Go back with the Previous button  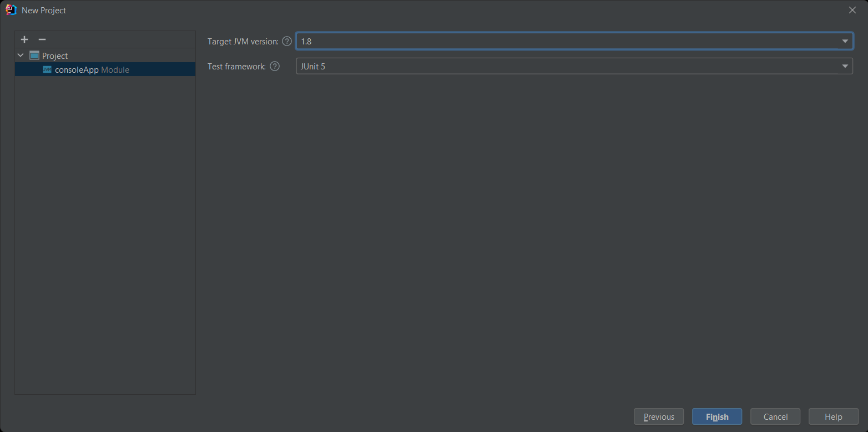[x=659, y=416]
